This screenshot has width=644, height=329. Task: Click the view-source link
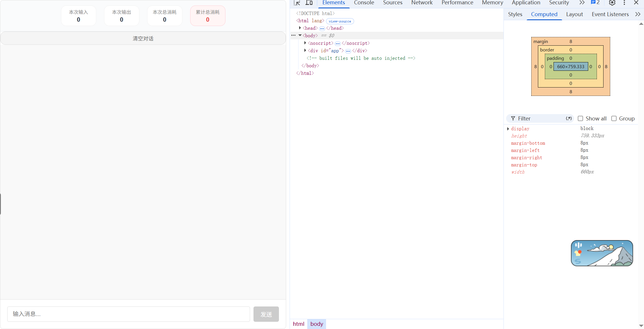[340, 21]
